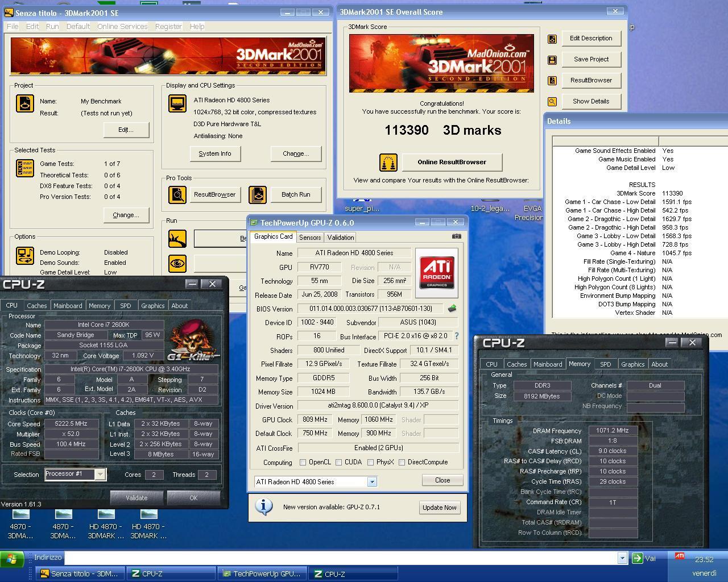The image size is (728, 582).
Task: Click the Edit Description icon in Overall Score
Action: [x=552, y=39]
